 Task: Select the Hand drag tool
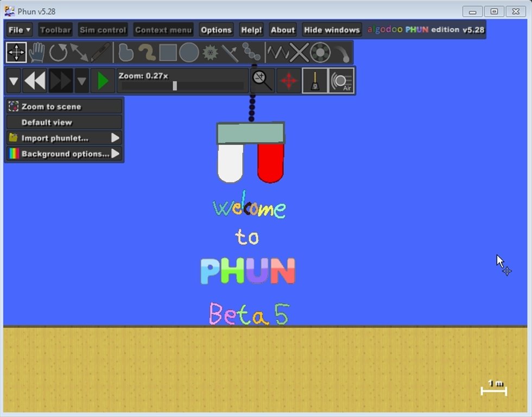[x=37, y=52]
